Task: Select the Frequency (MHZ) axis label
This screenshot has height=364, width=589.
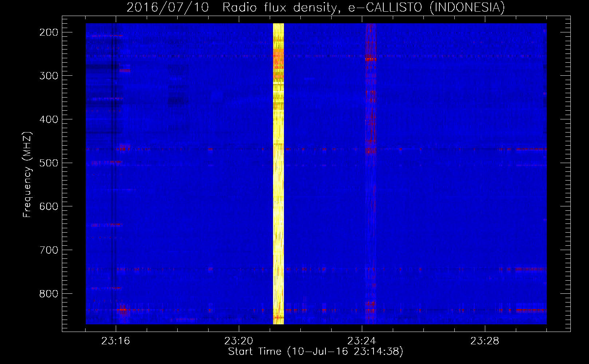Action: (27, 174)
